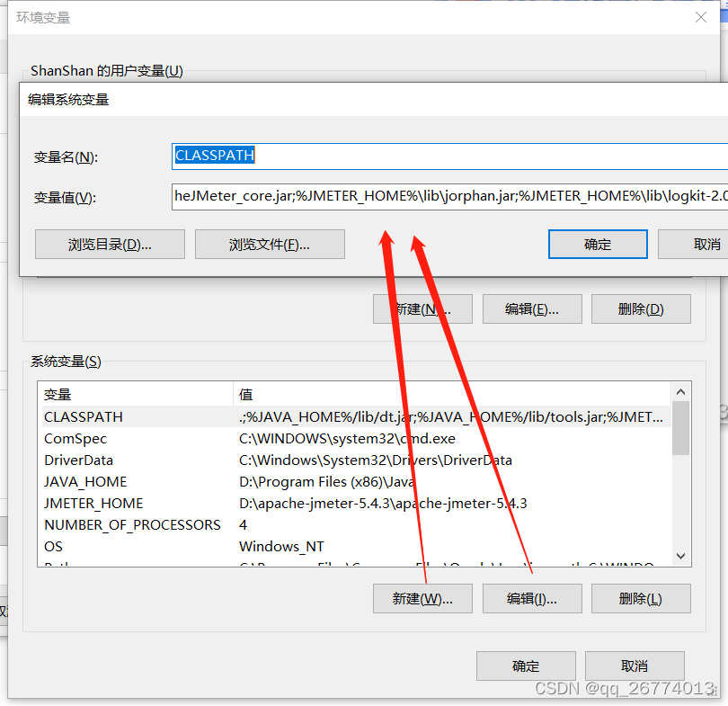This screenshot has width=728, height=706.
Task: Cancel 环境变量 window with bottom 取消
Action: pyautogui.click(x=635, y=666)
